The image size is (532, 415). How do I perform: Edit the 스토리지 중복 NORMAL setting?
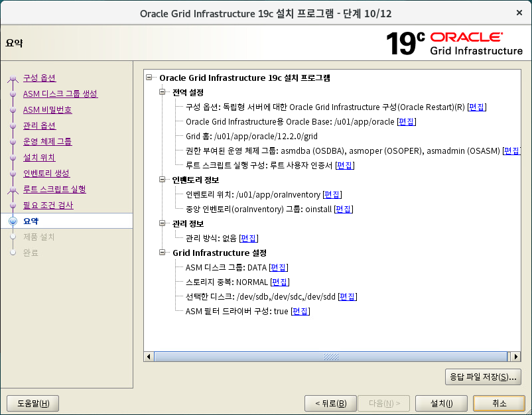[x=280, y=282]
